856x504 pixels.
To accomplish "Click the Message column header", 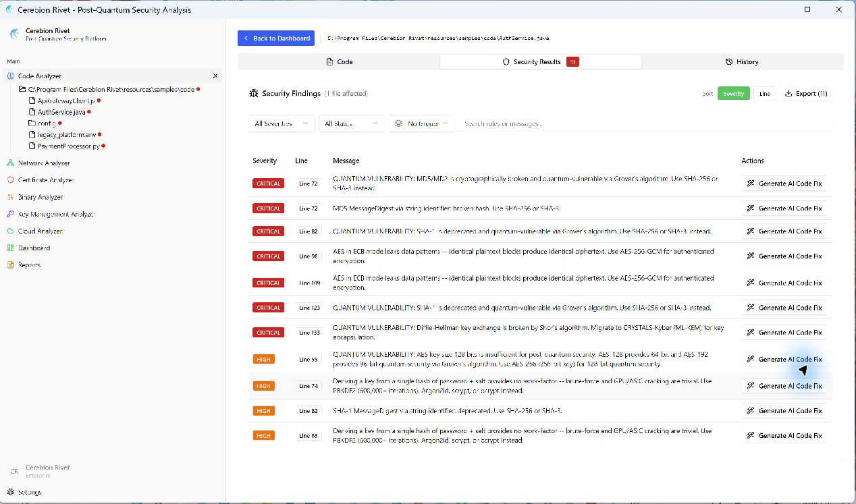I will [x=346, y=161].
